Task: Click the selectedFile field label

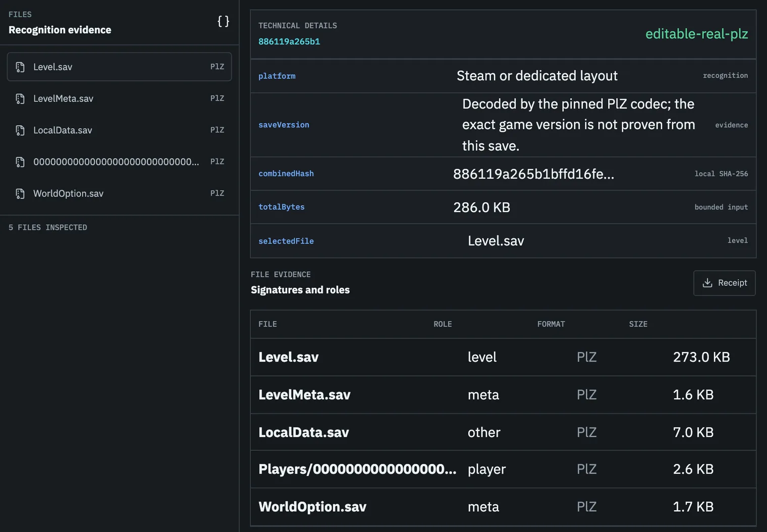Action: 286,241
